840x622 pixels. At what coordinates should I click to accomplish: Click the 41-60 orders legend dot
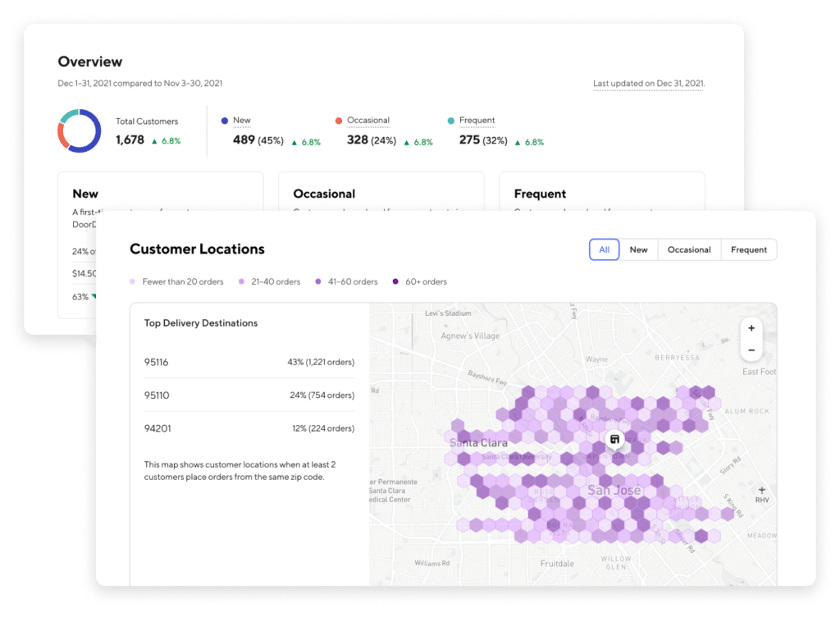[x=318, y=281]
